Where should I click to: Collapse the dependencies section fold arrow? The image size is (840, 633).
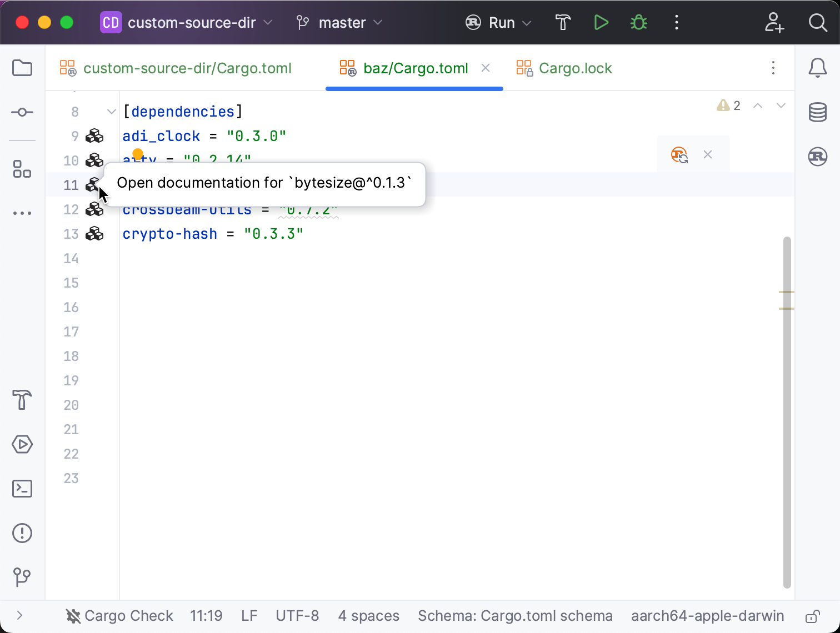(111, 111)
